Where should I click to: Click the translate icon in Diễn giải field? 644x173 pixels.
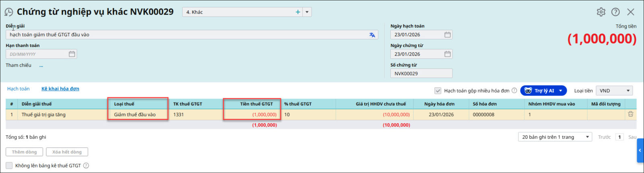pyautogui.click(x=372, y=35)
